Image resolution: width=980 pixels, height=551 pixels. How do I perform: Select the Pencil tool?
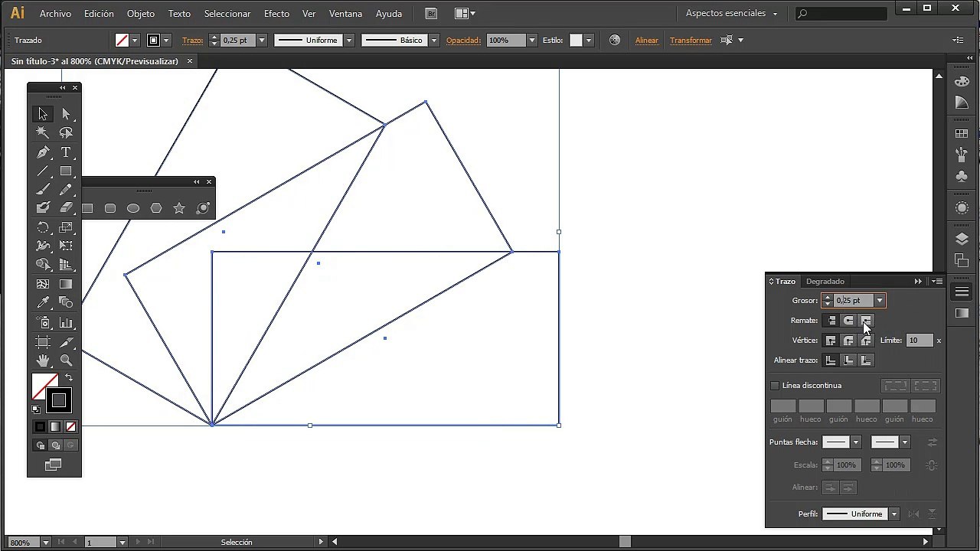pyautogui.click(x=66, y=189)
